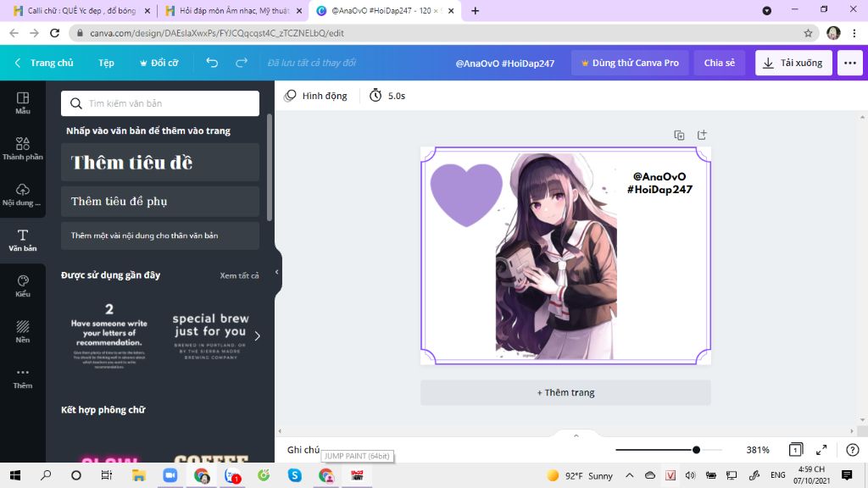This screenshot has width=868, height=488.
Task: Select the anime girl image on canvas
Action: pos(555,257)
